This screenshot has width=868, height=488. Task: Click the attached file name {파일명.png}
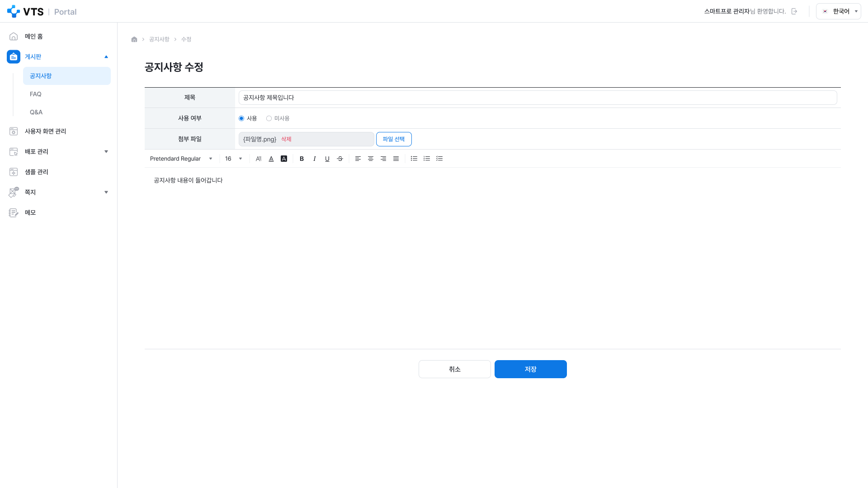click(x=259, y=139)
